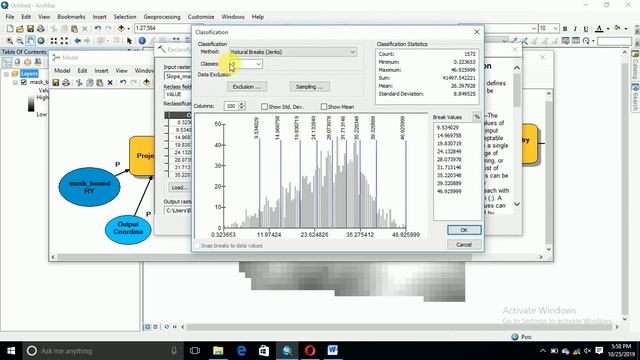Go back to previous extent
Image resolution: width=640 pixels, height=360 pixels.
click(78, 41)
